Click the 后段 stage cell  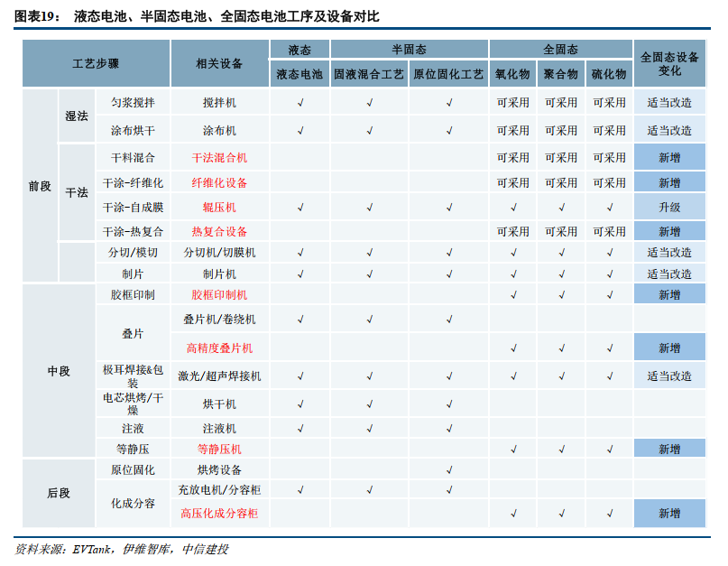tap(59, 493)
